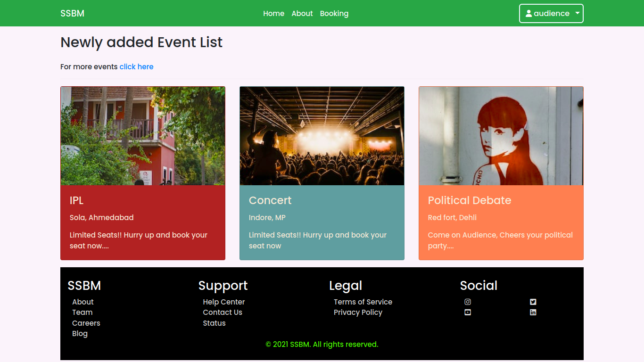
Task: Open Help Center in footer
Action: tap(224, 302)
